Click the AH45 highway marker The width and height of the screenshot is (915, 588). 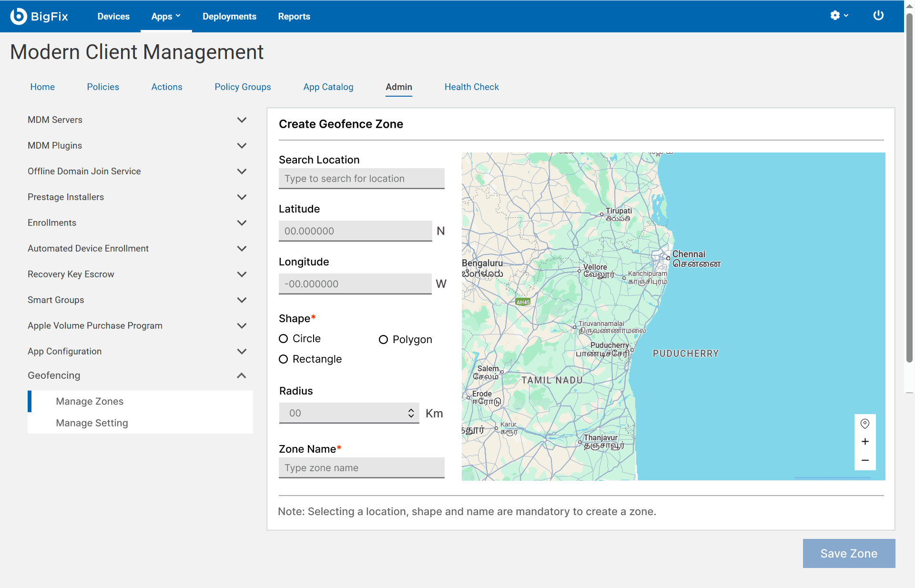pos(523,302)
